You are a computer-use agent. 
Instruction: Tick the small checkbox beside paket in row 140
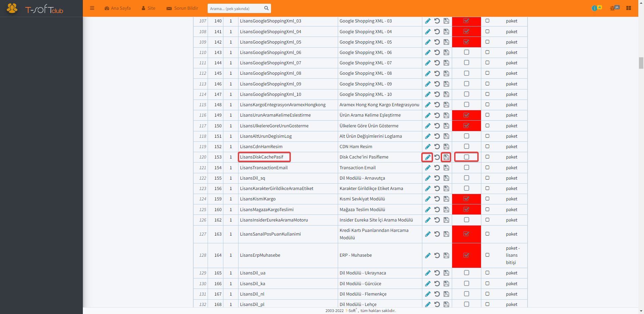(x=487, y=21)
